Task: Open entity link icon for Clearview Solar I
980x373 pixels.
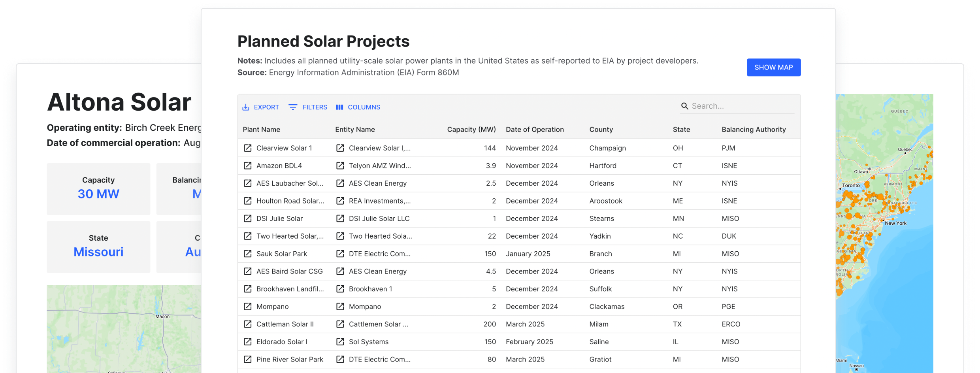Action: (340, 148)
